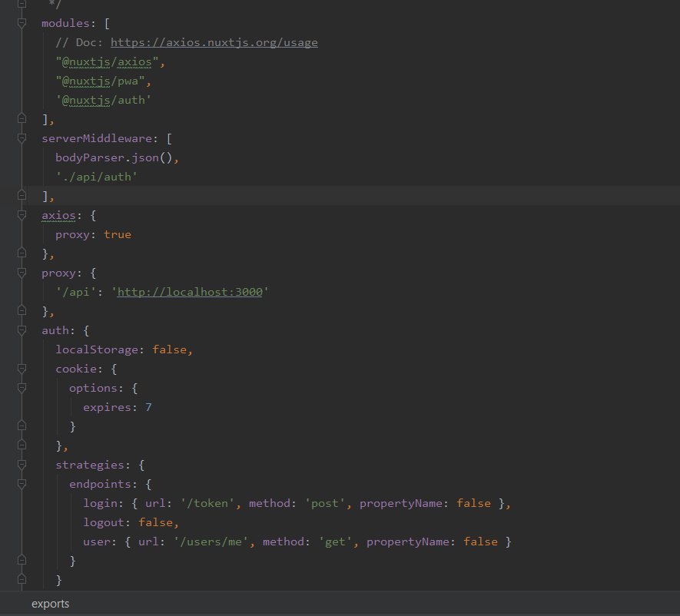Click fold end marker closing endpoints block
Viewport: 680px width, 616px height.
(x=22, y=560)
